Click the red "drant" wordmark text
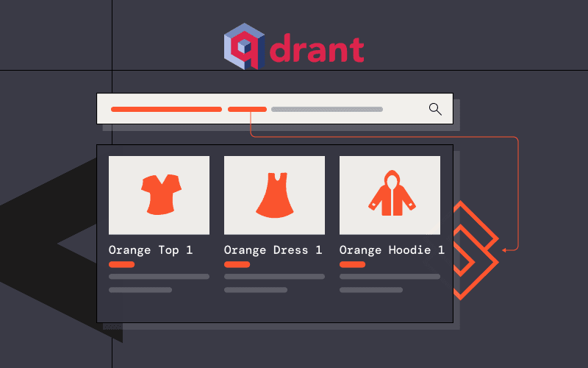Screen dimensions: 588x368 pos(317,49)
